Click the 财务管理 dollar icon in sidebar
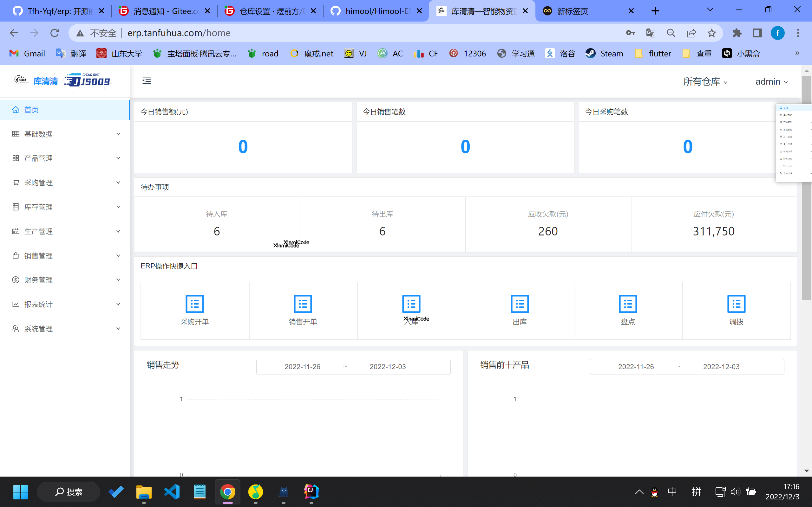The width and height of the screenshot is (812, 507). [16, 280]
